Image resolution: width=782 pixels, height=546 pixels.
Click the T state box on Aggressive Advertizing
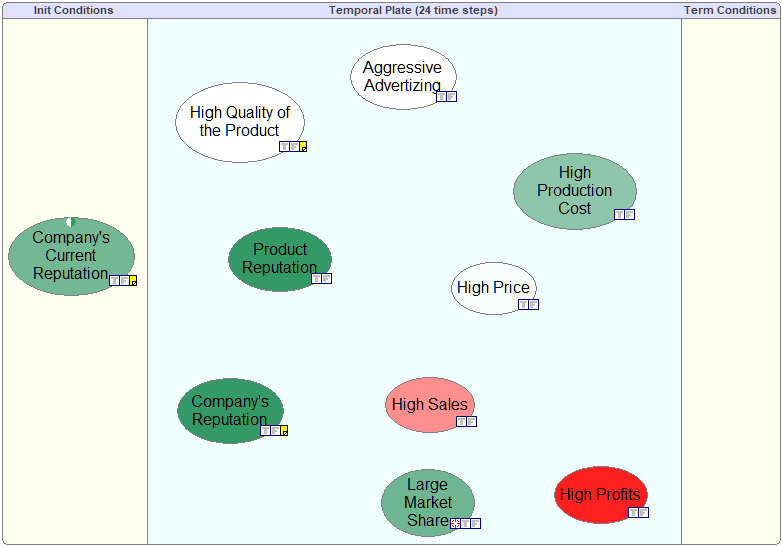(441, 97)
